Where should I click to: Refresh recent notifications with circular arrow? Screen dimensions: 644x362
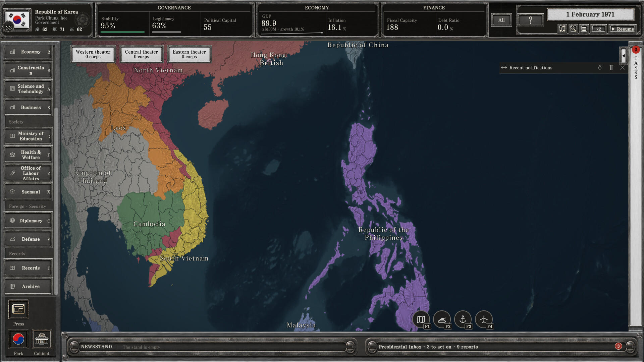tap(600, 68)
